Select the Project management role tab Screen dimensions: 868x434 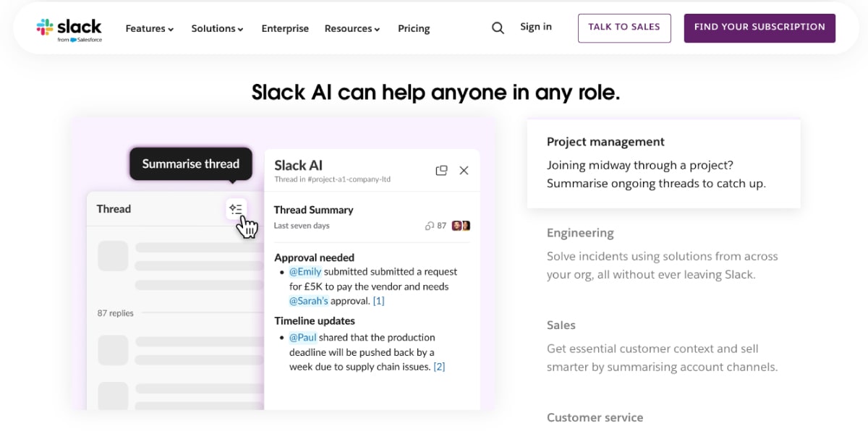point(663,163)
